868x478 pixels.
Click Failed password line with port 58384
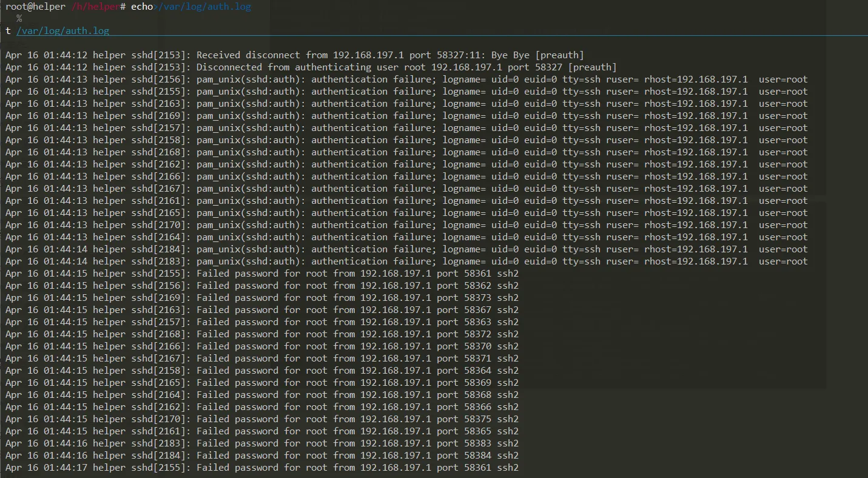pos(262,456)
